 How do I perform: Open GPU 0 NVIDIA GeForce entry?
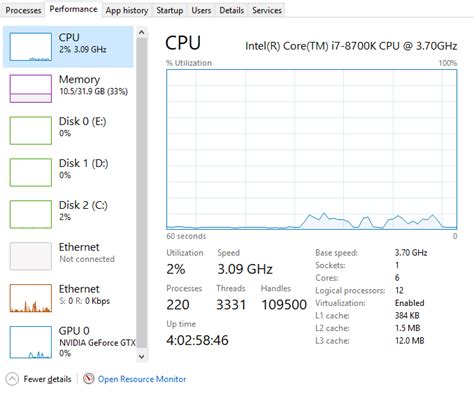(68, 341)
